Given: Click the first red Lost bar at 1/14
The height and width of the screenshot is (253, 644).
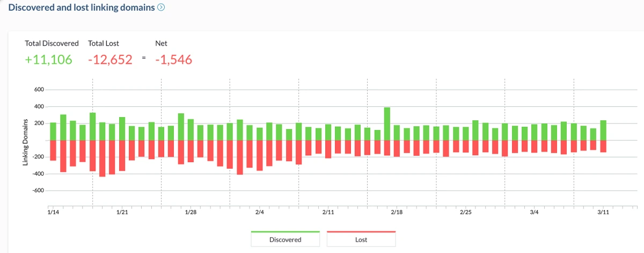Looking at the screenshot, I should (53, 150).
